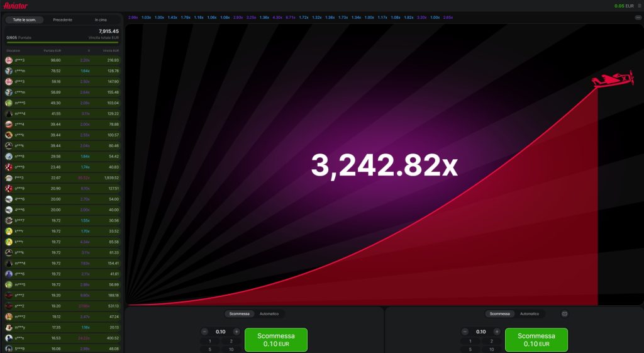
Task: Toggle right panel to Automatico mode
Action: click(x=530, y=313)
